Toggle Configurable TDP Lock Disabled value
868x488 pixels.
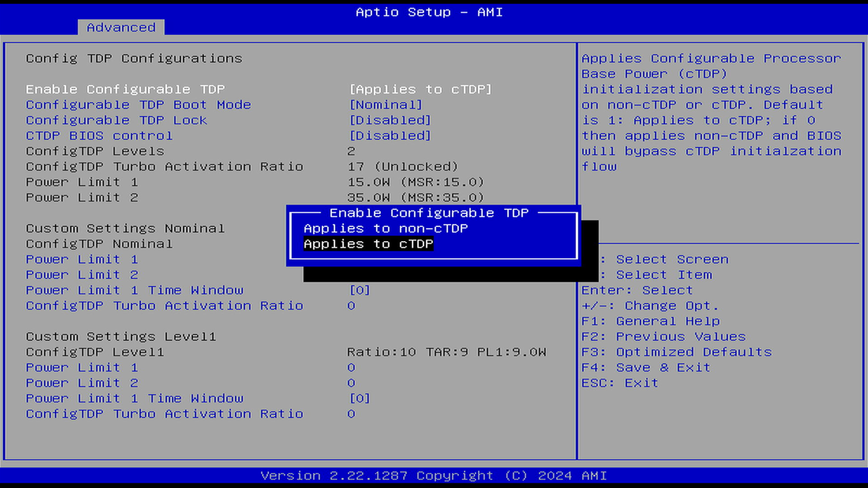[390, 120]
